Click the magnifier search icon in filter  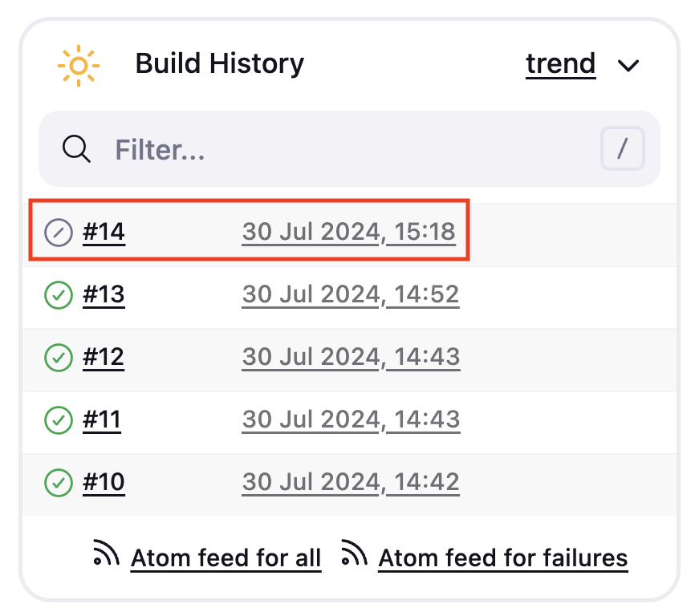pyautogui.click(x=76, y=149)
